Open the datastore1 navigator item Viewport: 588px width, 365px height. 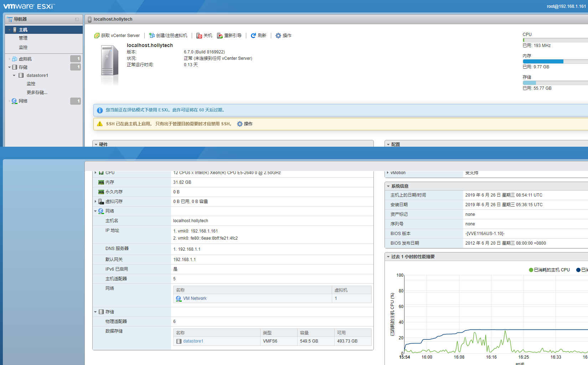37,75
